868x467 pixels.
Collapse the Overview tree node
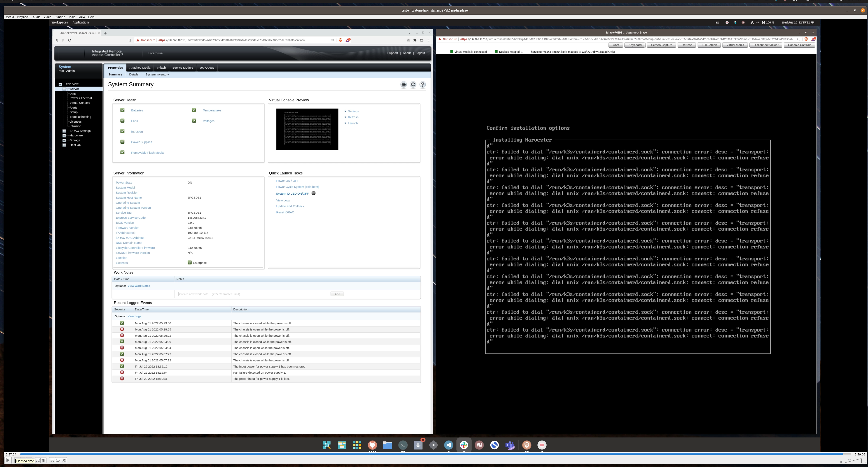(x=60, y=84)
